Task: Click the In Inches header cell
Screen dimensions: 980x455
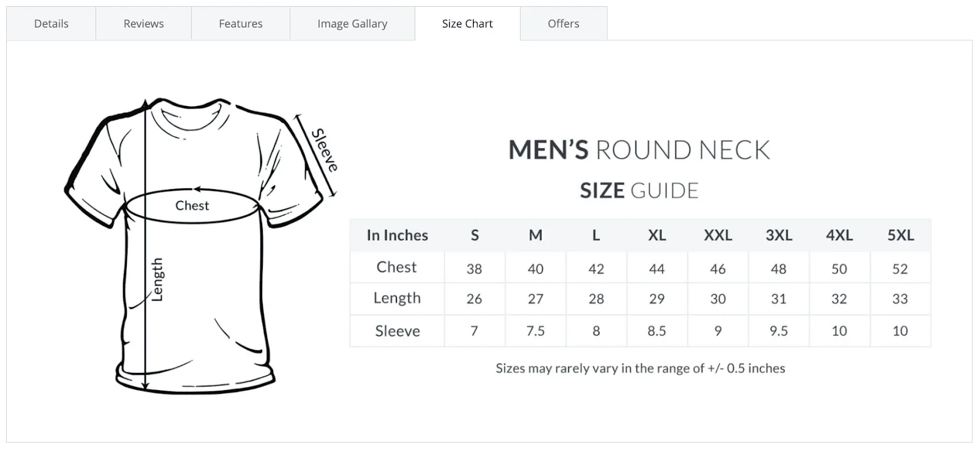Action: pyautogui.click(x=396, y=235)
